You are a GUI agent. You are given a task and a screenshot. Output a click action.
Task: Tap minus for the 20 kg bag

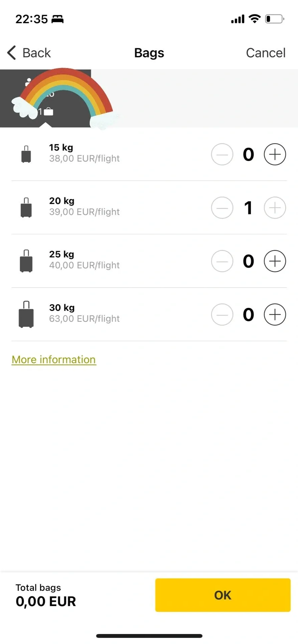point(222,208)
